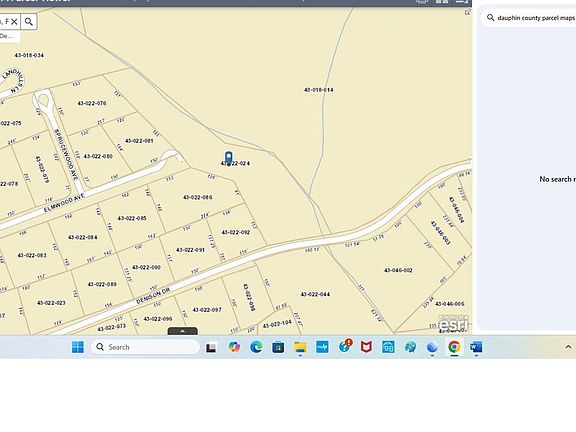The height and width of the screenshot is (432, 576).
Task: Show hidden system tray icons chevron
Action: (x=568, y=347)
